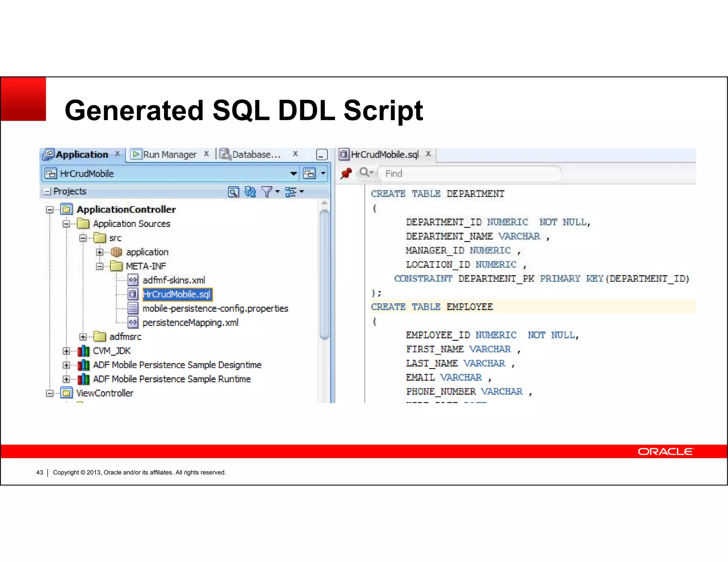The width and height of the screenshot is (728, 562).
Task: Select the adfmsrc folder
Action: point(125,337)
